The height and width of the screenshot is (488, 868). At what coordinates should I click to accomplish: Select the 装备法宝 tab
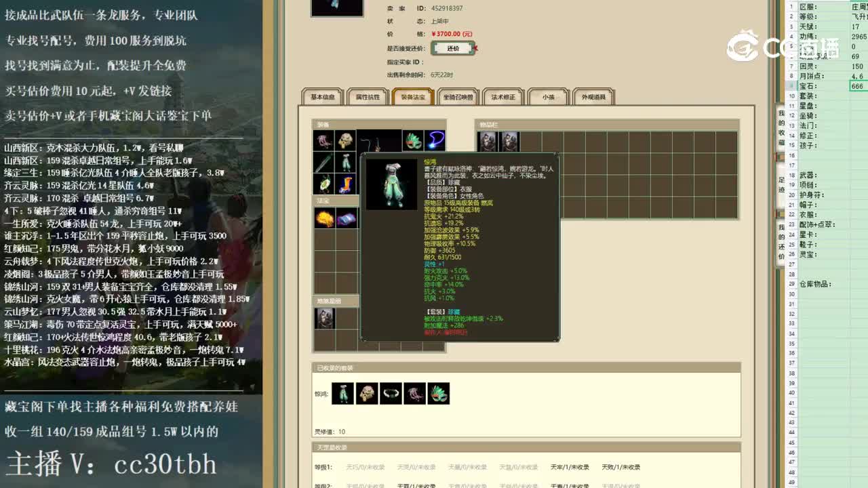tap(413, 97)
